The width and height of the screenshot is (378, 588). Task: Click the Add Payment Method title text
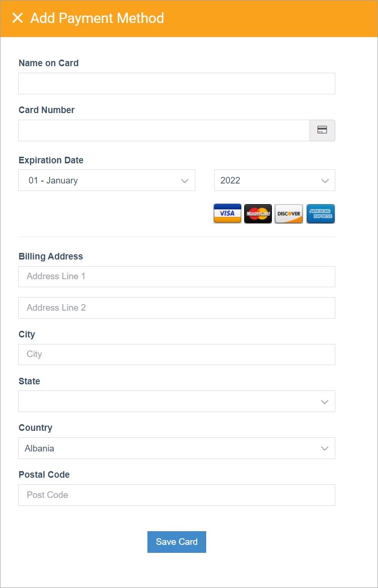pos(97,18)
